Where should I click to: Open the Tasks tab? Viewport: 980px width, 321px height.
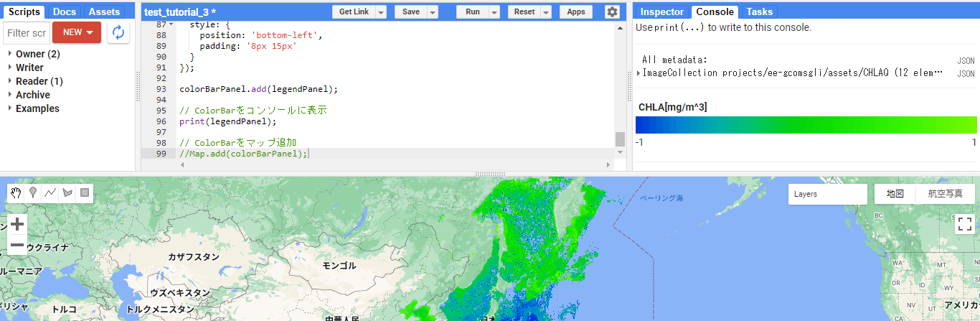coord(759,11)
